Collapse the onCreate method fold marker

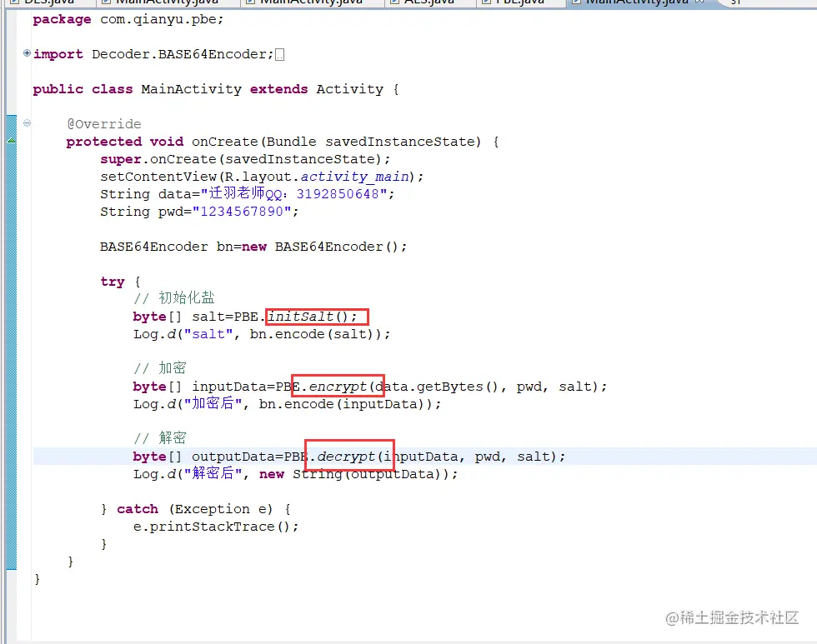click(x=27, y=122)
